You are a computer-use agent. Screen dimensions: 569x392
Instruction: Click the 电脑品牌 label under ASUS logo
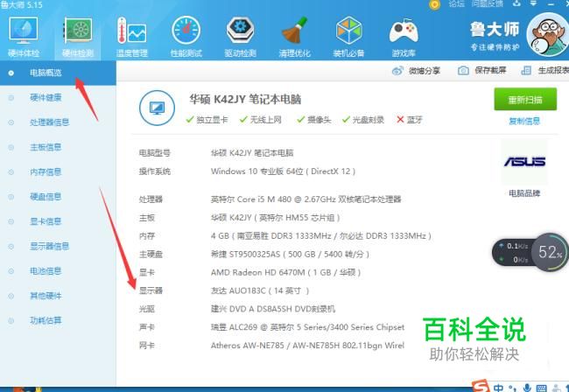(524, 193)
